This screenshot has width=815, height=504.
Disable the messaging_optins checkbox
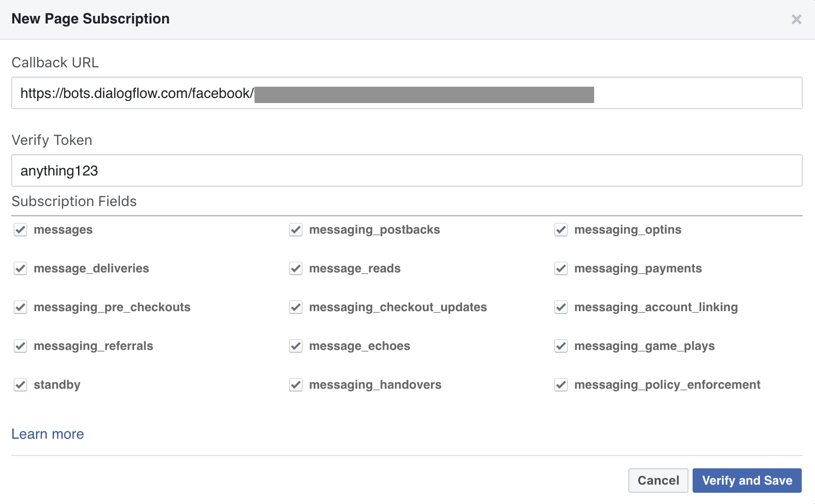(561, 230)
